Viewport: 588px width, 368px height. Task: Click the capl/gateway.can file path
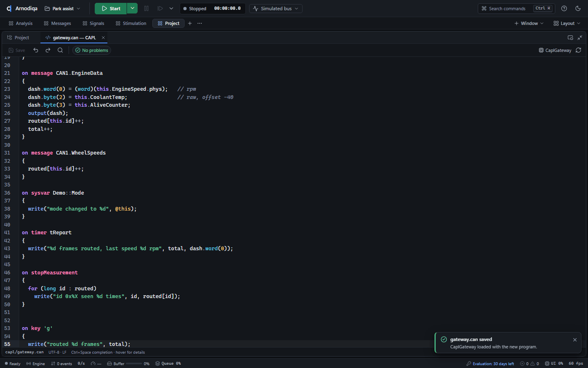click(x=24, y=352)
